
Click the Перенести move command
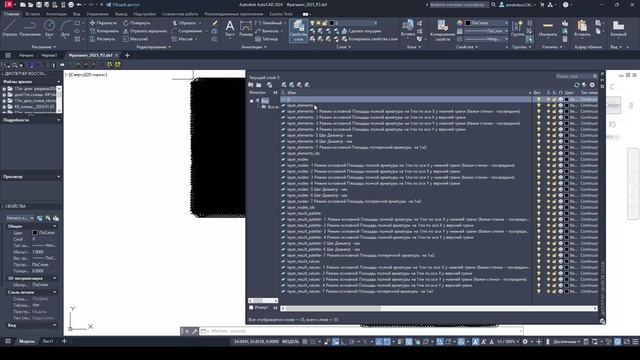[x=103, y=23]
